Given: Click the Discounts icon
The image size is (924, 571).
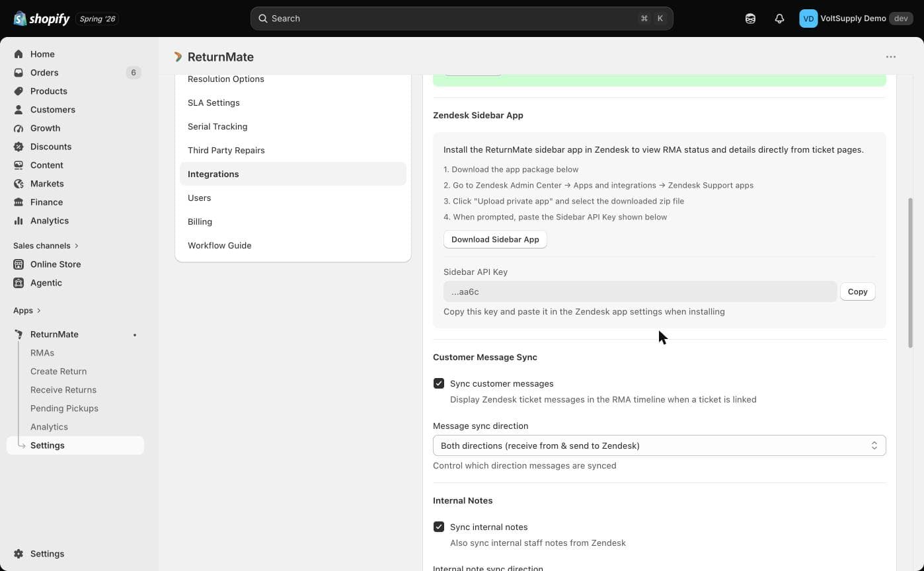Looking at the screenshot, I should click(x=19, y=147).
